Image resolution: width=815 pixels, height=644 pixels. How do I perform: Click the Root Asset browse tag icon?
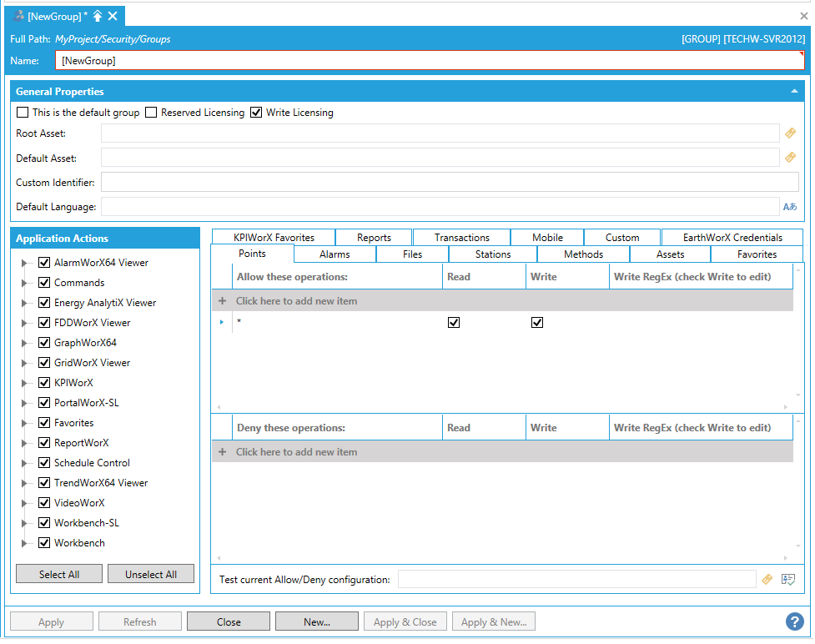(x=789, y=133)
